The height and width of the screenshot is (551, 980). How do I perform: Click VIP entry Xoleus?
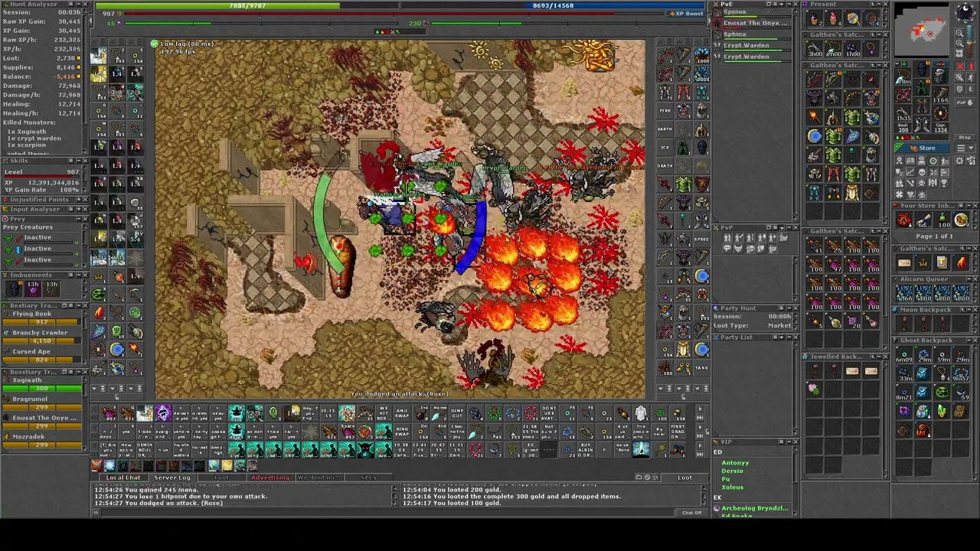coord(732,487)
